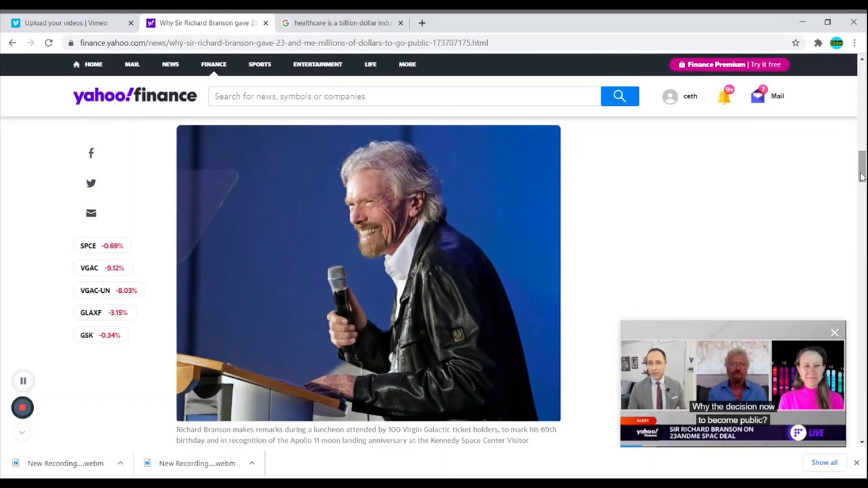This screenshot has height=488, width=868.
Task: Open Entertainment in Yahoo nav
Action: point(317,64)
